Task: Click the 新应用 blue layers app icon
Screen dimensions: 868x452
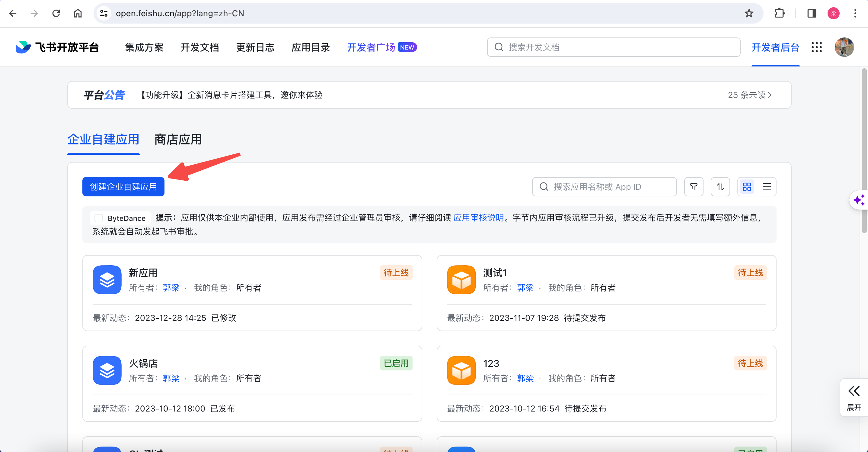Action: click(107, 280)
